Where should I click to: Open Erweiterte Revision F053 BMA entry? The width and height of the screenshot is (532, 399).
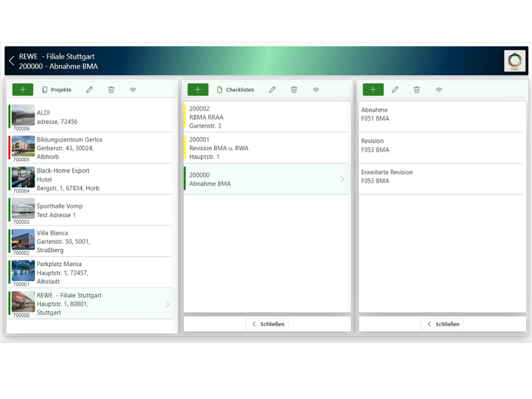coord(440,179)
